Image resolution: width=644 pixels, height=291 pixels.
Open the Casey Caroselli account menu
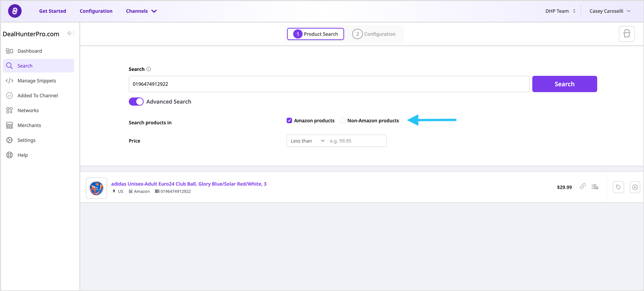pos(610,11)
